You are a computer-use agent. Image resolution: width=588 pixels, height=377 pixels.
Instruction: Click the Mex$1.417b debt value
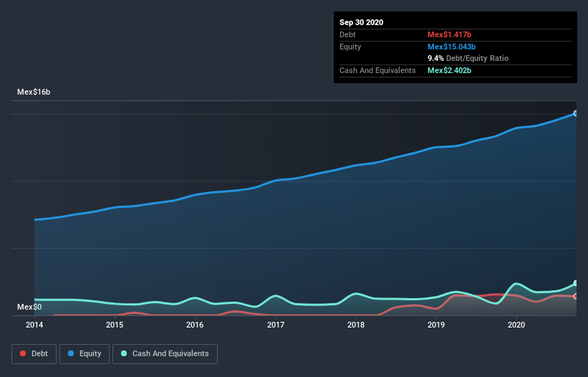coord(449,34)
